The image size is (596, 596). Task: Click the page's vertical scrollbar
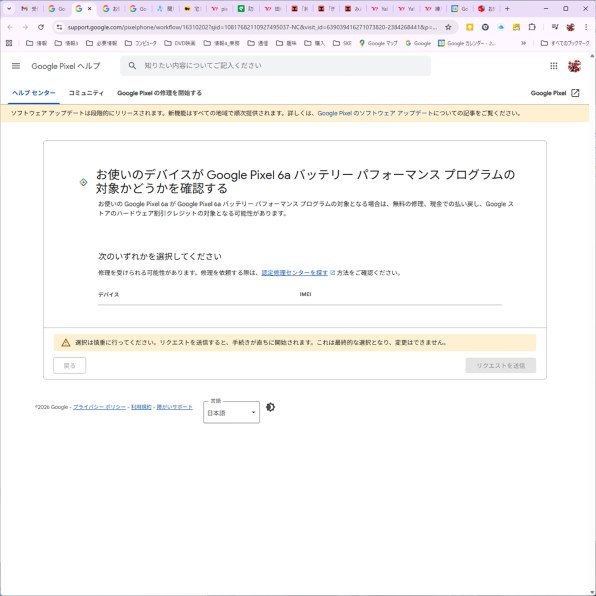pyautogui.click(x=593, y=323)
